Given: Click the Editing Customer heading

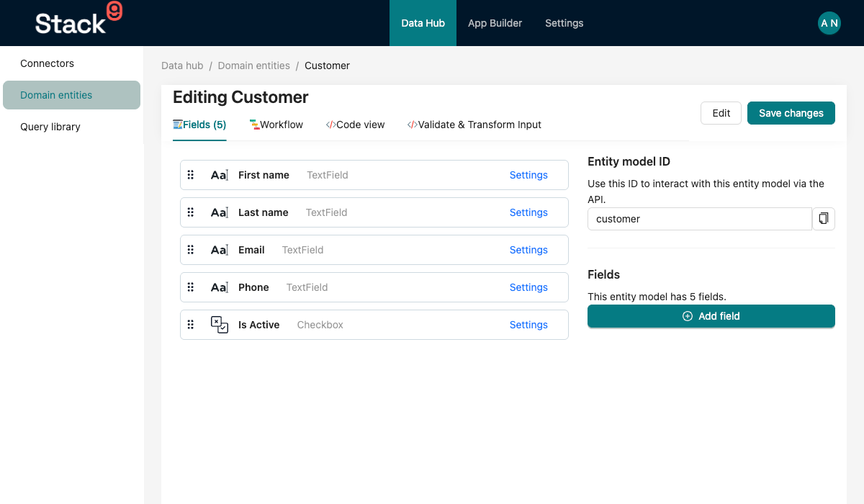Looking at the screenshot, I should pos(240,97).
